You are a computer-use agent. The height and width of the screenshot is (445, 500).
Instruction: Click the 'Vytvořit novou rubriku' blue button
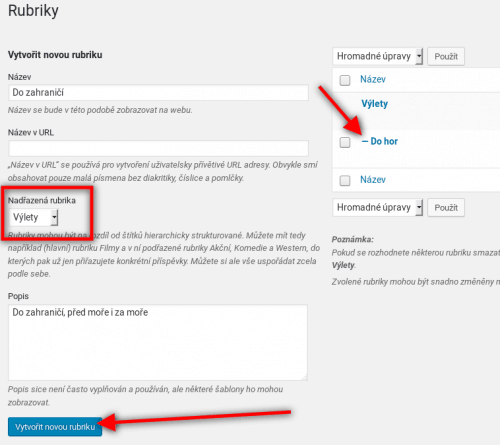[55, 427]
